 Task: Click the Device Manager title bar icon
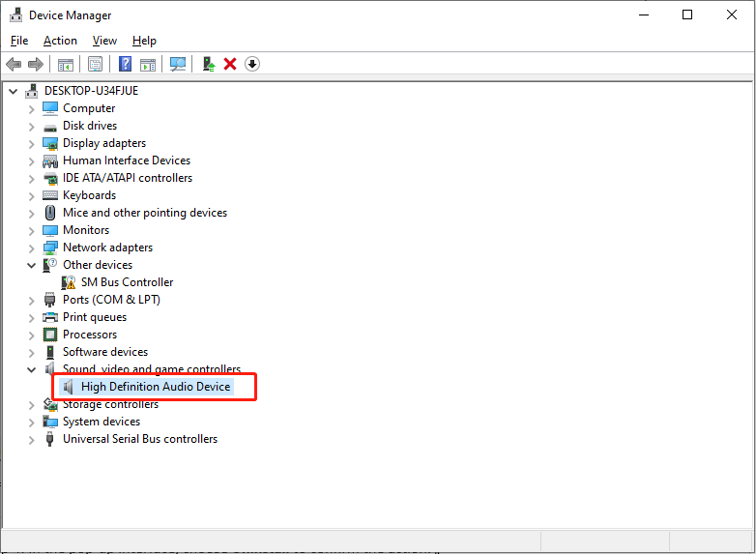coord(15,15)
